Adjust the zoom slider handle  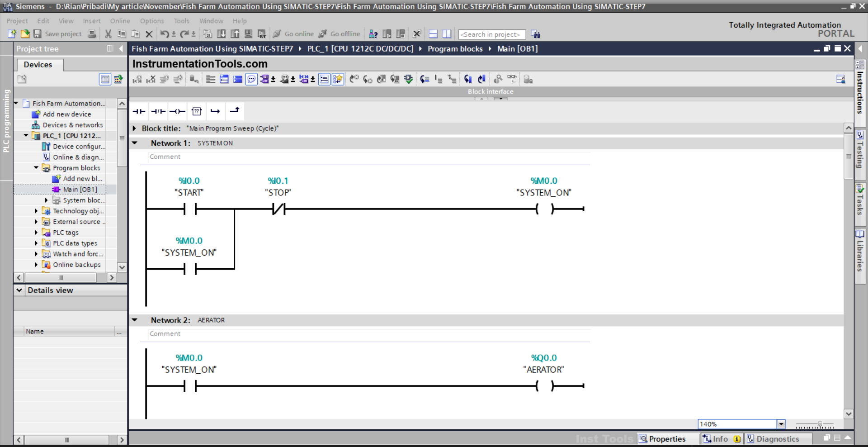(820, 425)
